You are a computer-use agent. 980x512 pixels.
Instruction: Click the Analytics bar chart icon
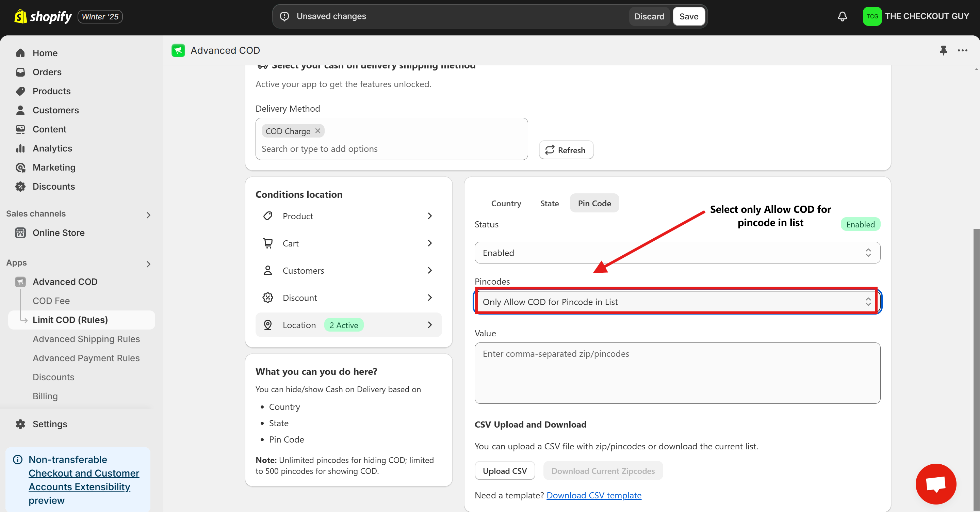[20, 148]
